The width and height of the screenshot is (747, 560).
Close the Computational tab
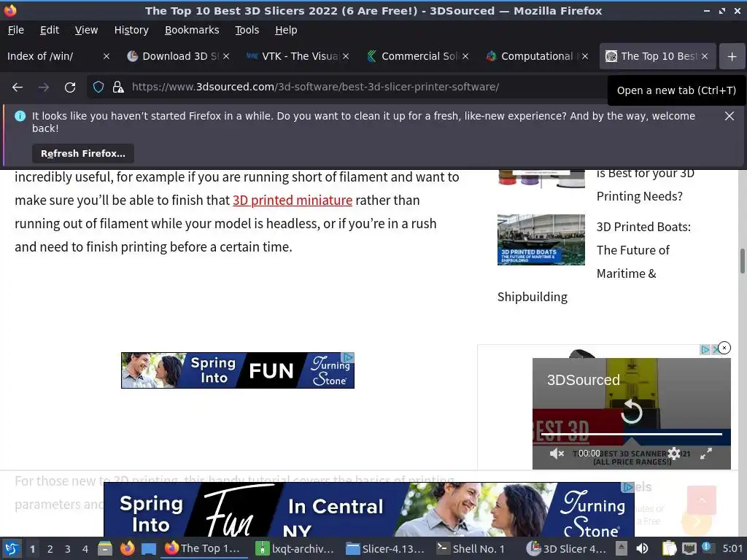pyautogui.click(x=585, y=56)
